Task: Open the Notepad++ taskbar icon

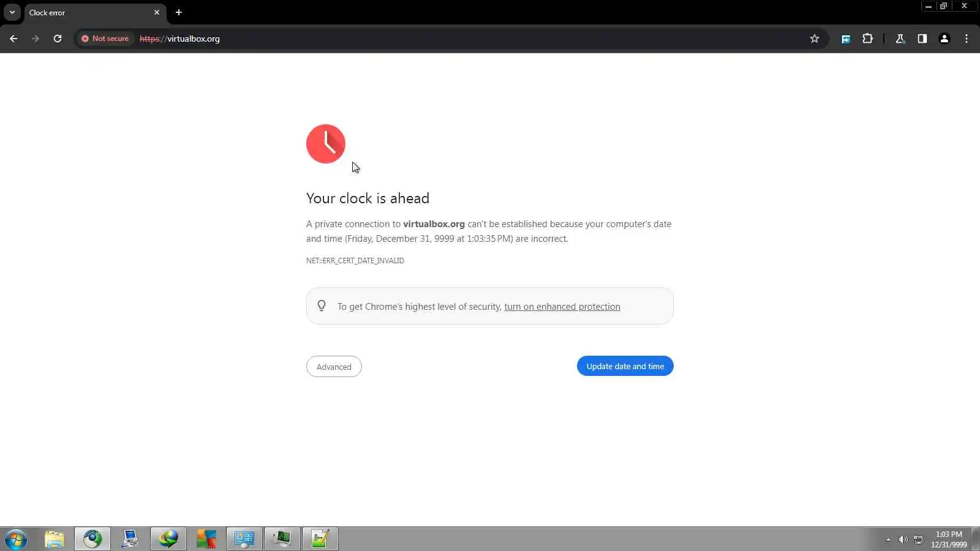Action: click(x=320, y=539)
